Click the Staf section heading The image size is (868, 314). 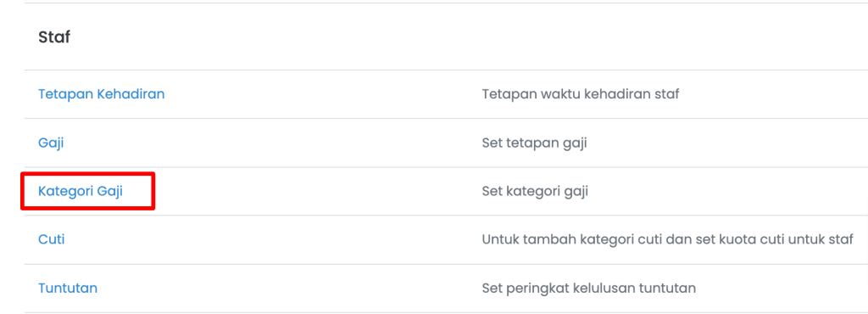click(x=54, y=37)
